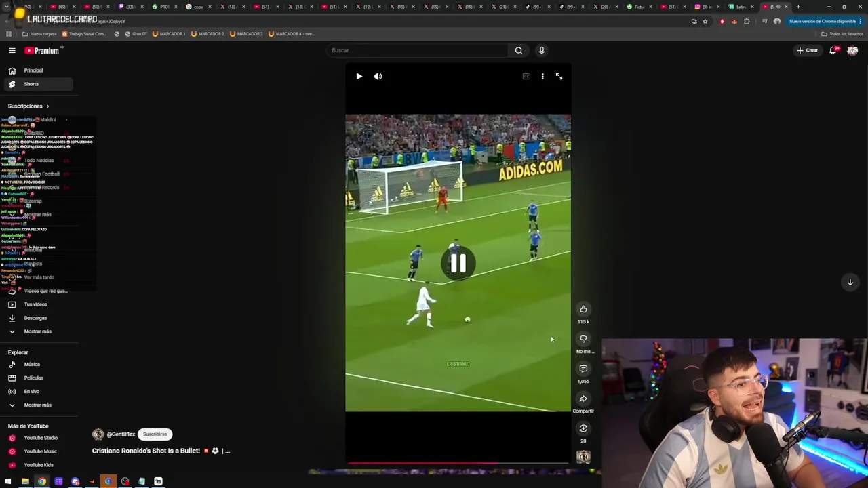This screenshot has width=868, height=488.
Task: Open Descargas in the sidebar
Action: [x=35, y=318]
